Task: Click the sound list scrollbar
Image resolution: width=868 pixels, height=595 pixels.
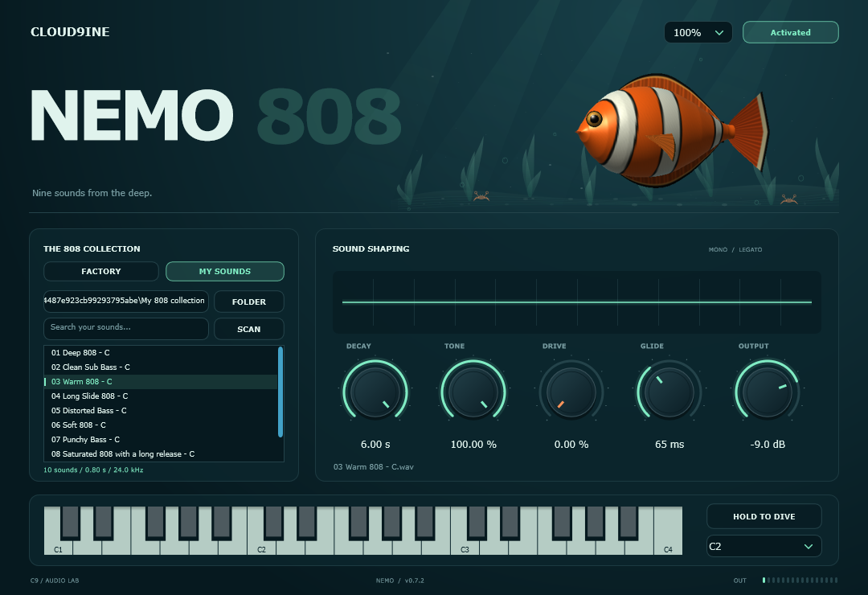Action: point(280,392)
